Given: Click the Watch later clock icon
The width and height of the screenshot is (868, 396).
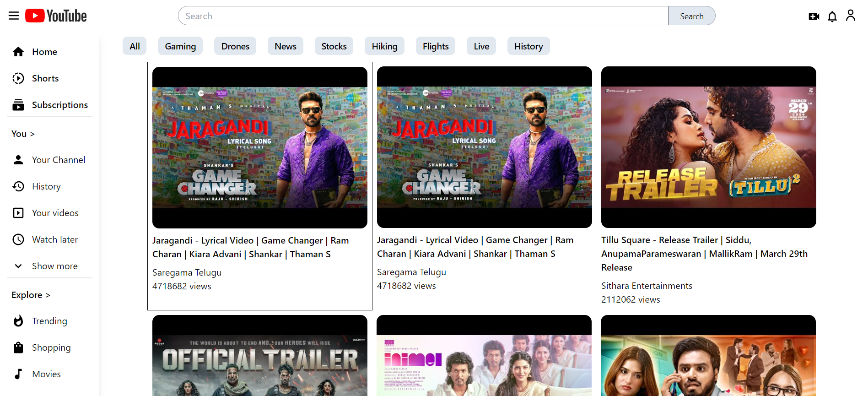Looking at the screenshot, I should tap(18, 239).
